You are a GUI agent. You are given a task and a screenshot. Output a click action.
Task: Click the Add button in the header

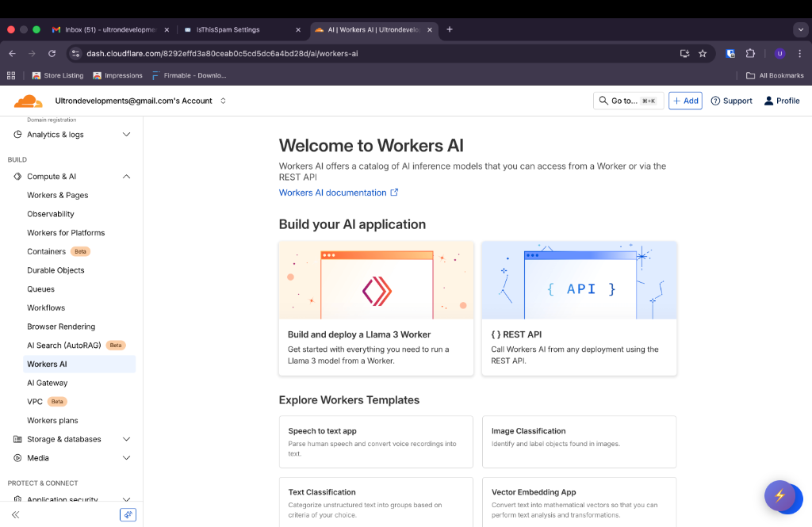(x=685, y=100)
